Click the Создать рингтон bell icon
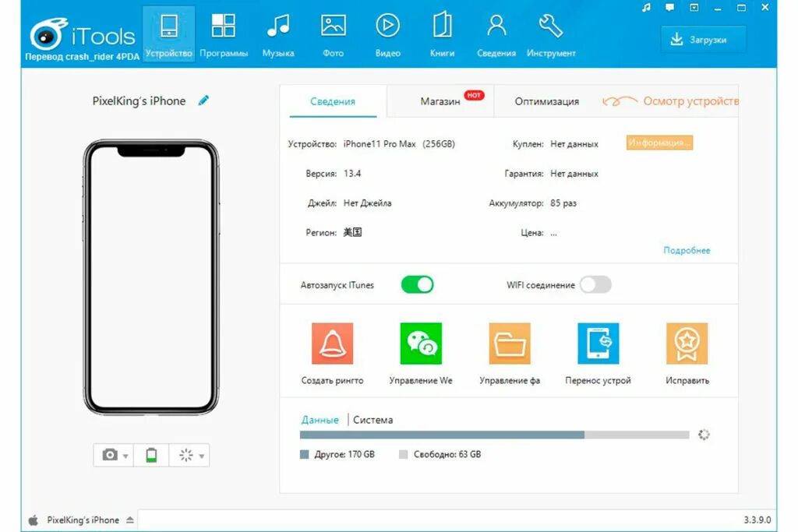 (x=332, y=344)
